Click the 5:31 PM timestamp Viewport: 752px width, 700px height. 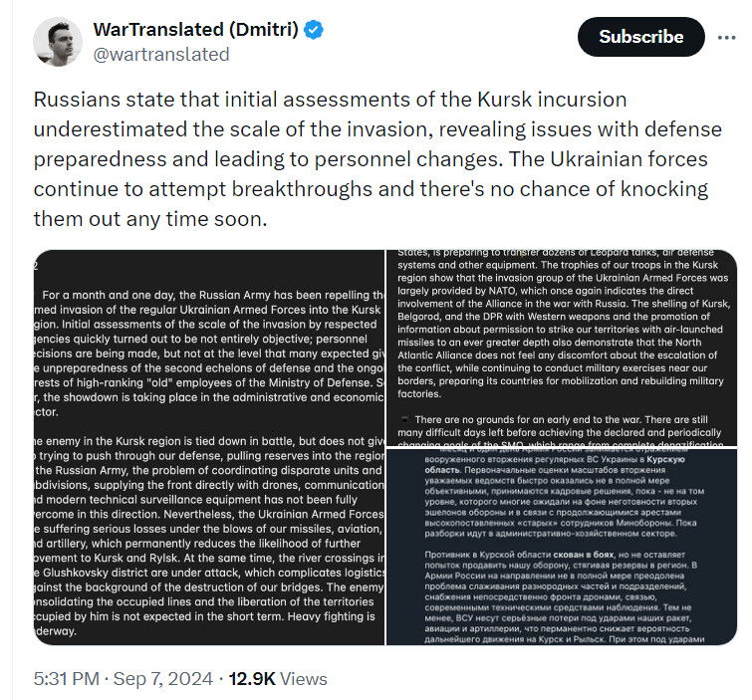66,679
